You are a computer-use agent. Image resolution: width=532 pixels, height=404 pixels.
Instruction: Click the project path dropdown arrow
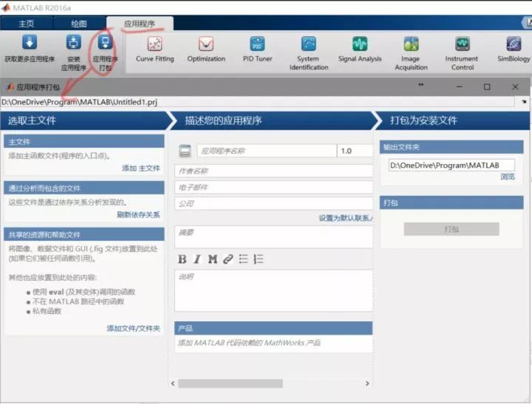524,102
